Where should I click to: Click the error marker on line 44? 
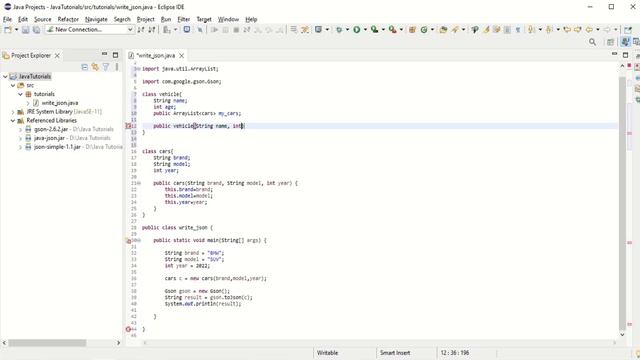coord(128,329)
